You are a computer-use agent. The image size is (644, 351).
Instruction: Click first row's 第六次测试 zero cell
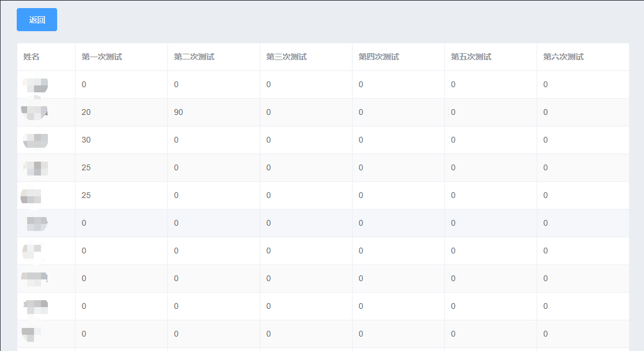pos(583,85)
